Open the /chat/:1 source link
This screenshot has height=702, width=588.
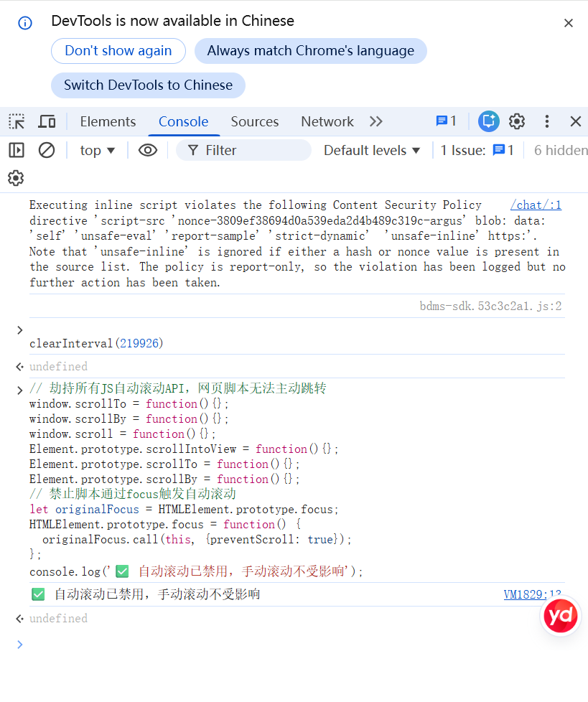coord(536,205)
